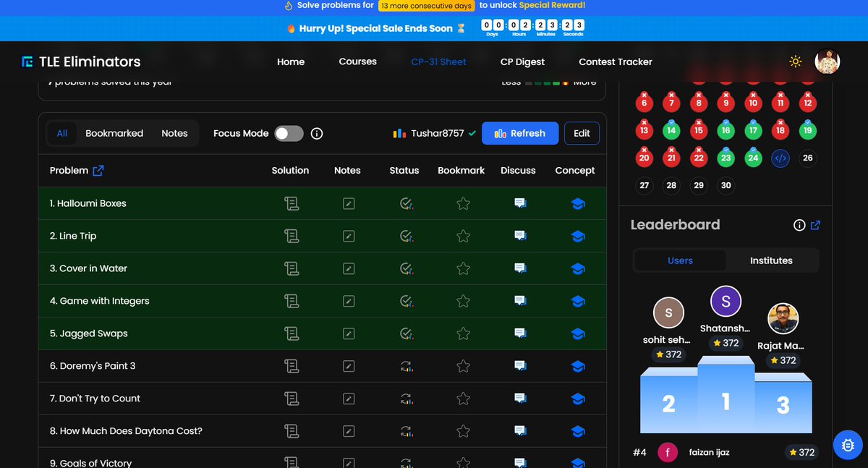
Task: Open the CP Digest page
Action: [522, 61]
